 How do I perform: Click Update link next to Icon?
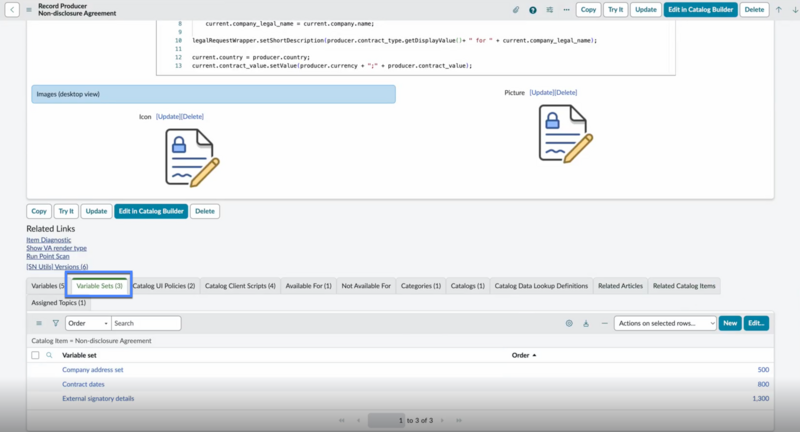[x=168, y=116]
